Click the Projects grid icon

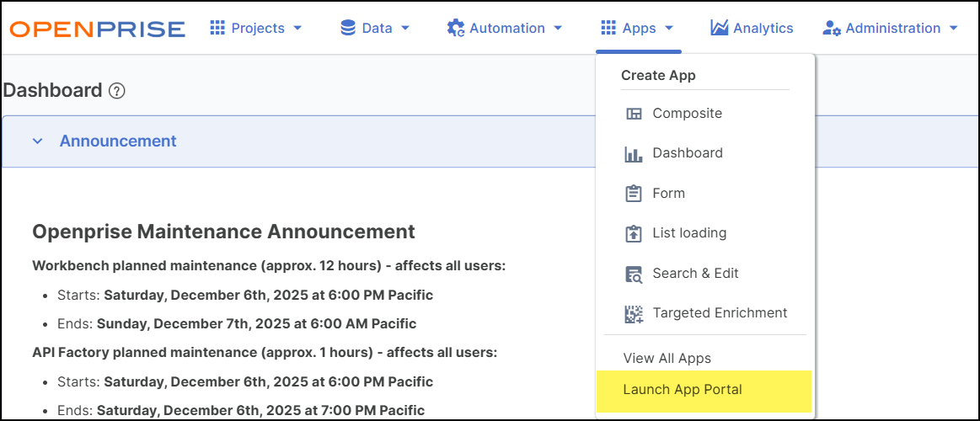(217, 28)
